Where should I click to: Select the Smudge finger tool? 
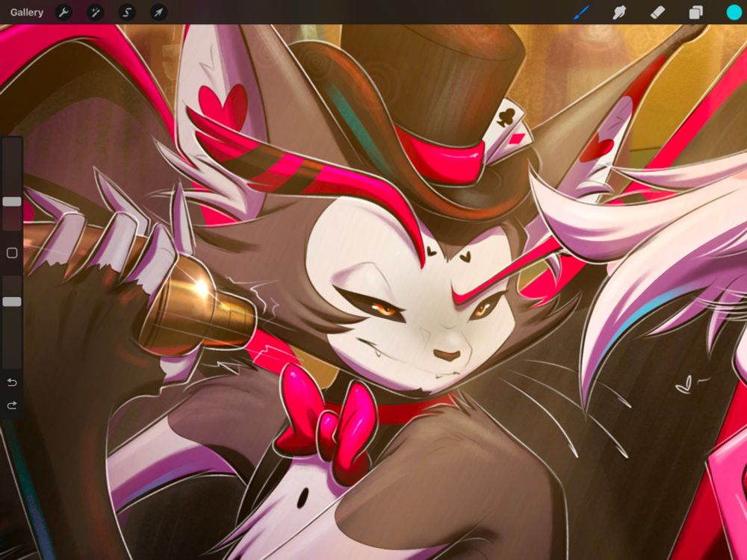point(619,13)
